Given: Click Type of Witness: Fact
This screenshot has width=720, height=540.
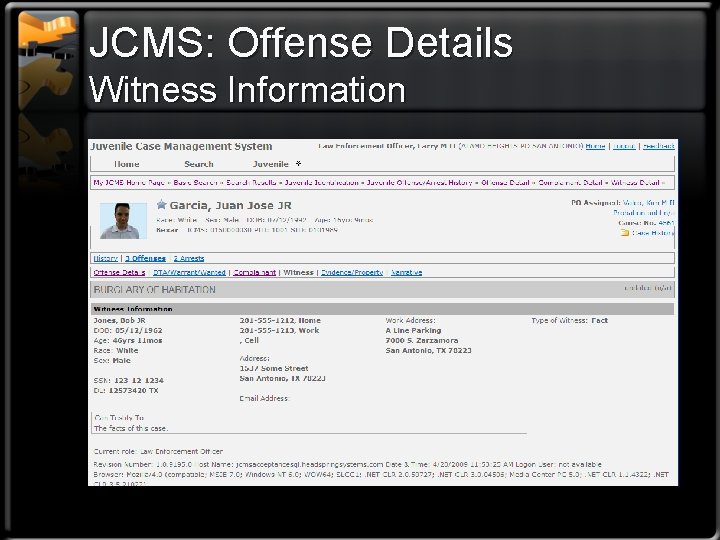Looking at the screenshot, I should click(x=569, y=321).
